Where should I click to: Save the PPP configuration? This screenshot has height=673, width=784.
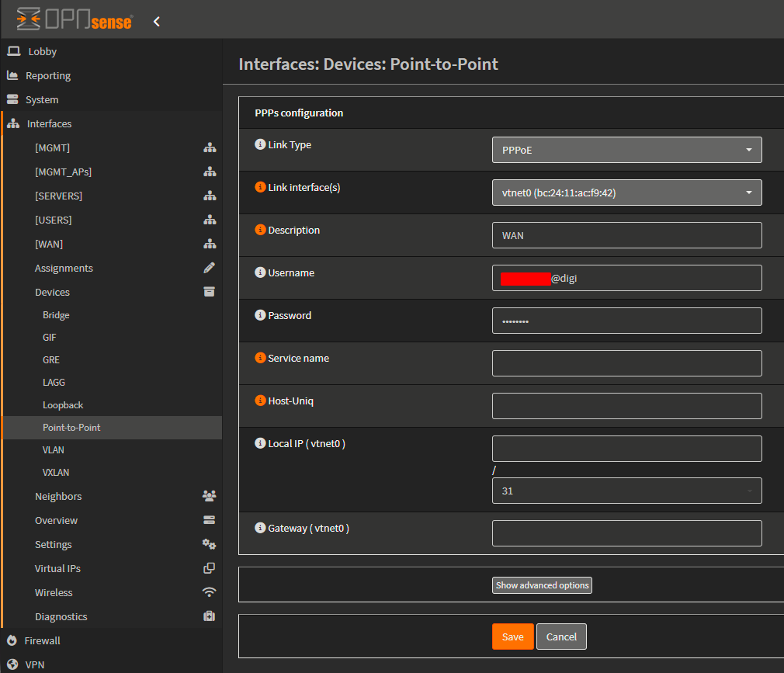[513, 637]
